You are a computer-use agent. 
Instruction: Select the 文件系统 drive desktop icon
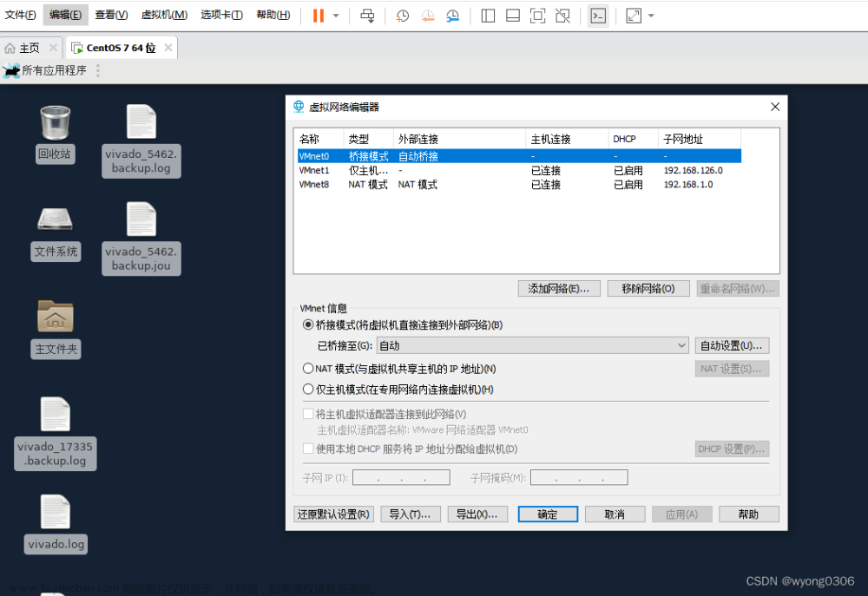56,233
